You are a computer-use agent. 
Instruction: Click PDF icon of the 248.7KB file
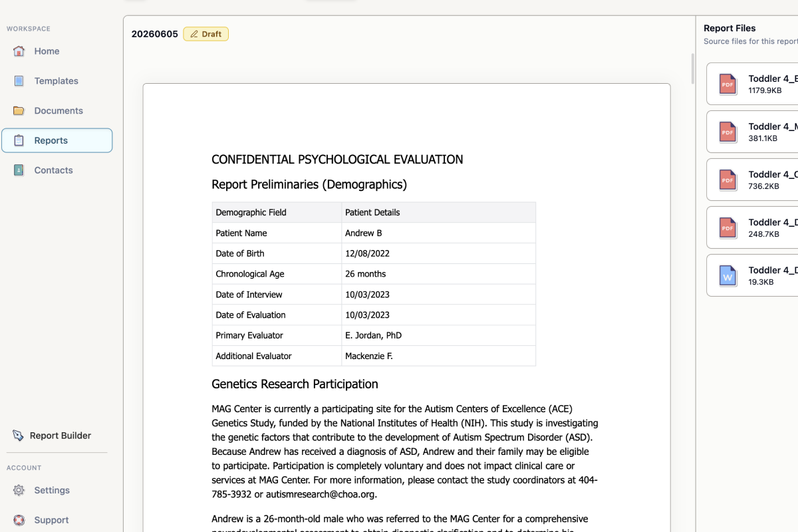click(x=728, y=227)
